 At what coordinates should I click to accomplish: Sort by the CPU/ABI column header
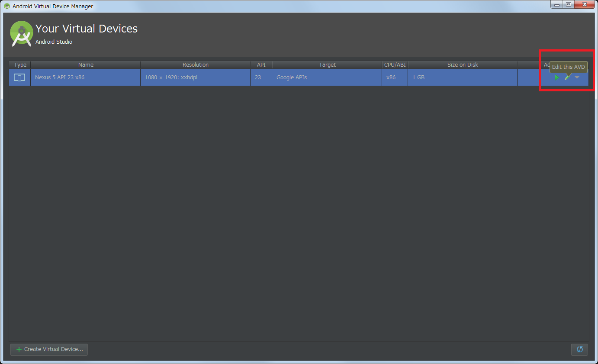(x=395, y=65)
